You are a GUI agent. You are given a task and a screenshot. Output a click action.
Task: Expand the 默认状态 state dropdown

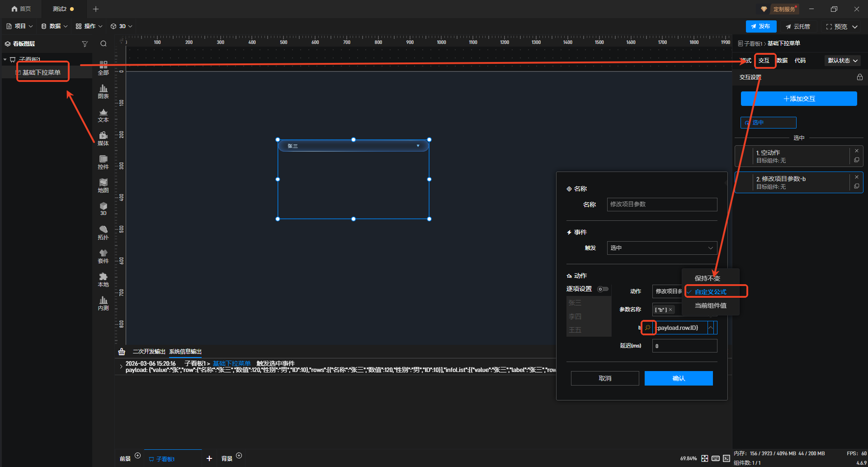click(842, 61)
